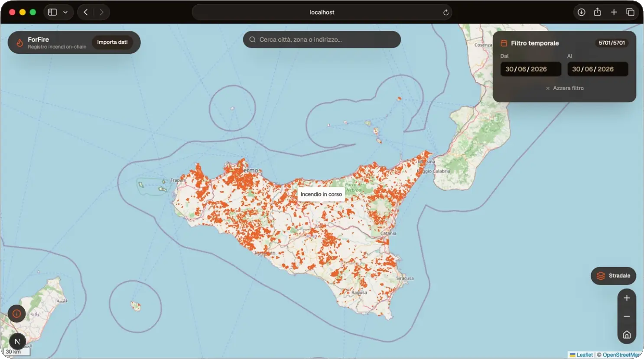
Task: Focus the city or address search field
Action: click(322, 39)
